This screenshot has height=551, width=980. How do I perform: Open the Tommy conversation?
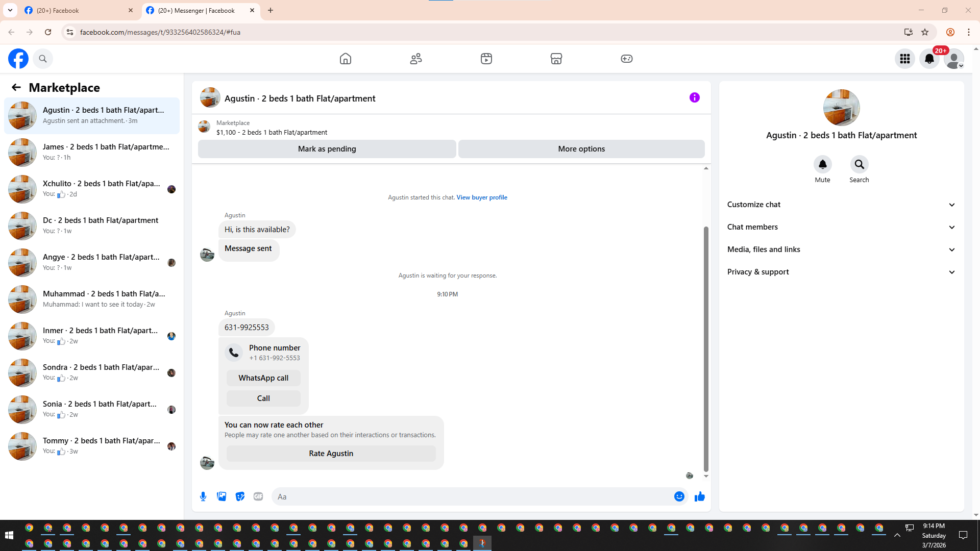click(92, 446)
